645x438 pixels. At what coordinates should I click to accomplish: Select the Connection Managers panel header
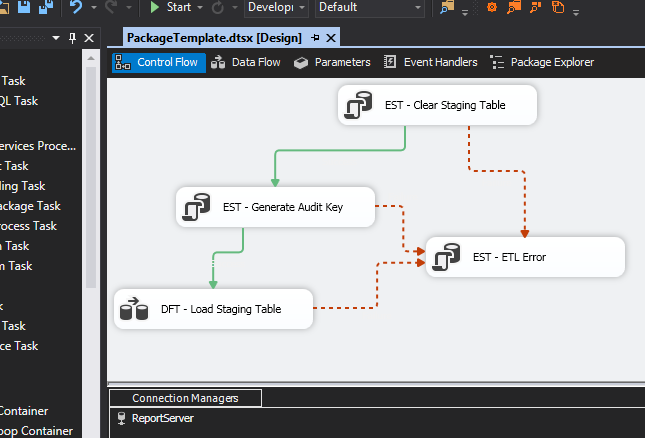(185, 398)
